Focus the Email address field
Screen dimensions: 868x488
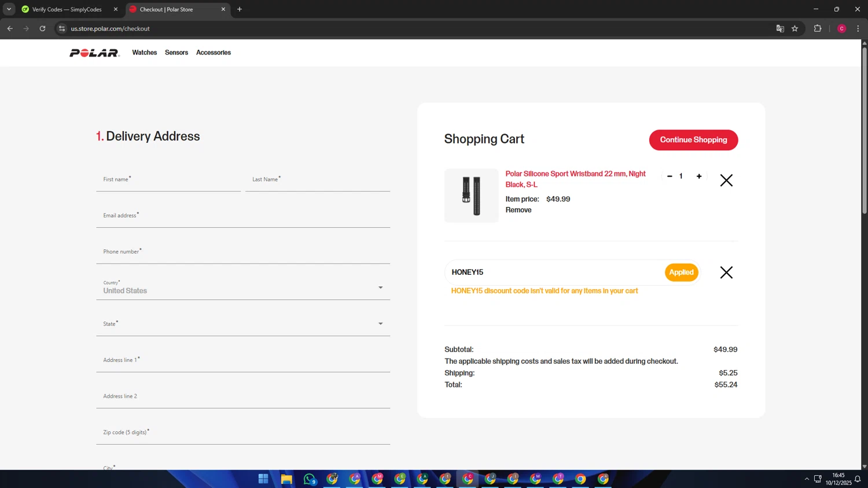(243, 216)
